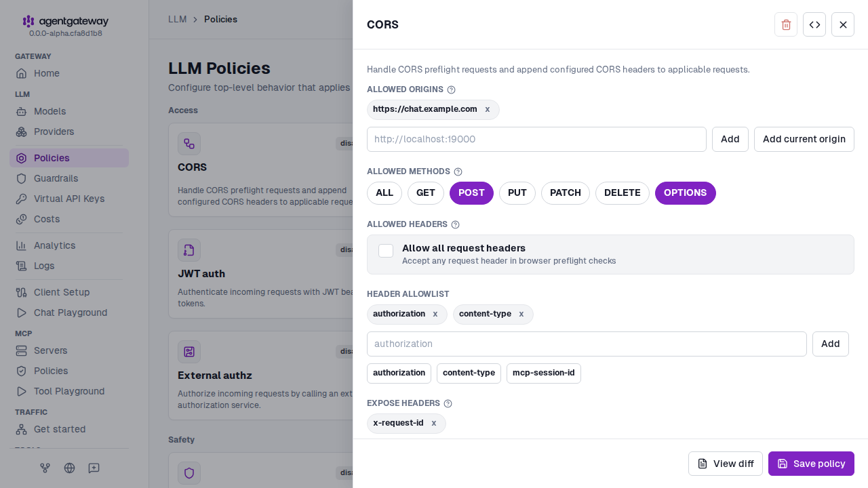Click the allowed origin input field

click(536, 139)
